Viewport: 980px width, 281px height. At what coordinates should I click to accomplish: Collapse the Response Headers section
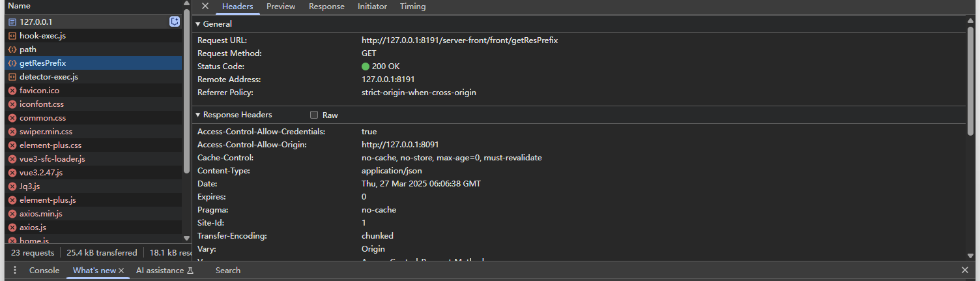198,115
